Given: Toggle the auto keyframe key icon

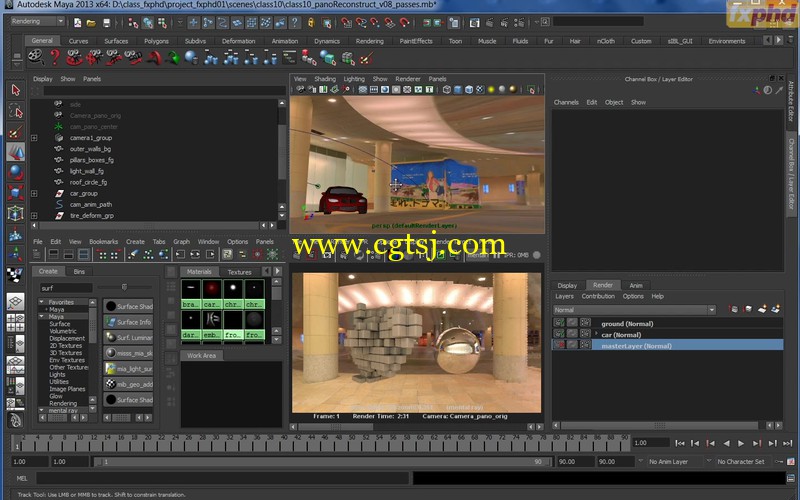Looking at the screenshot, I should pyautogui.click(x=779, y=462).
